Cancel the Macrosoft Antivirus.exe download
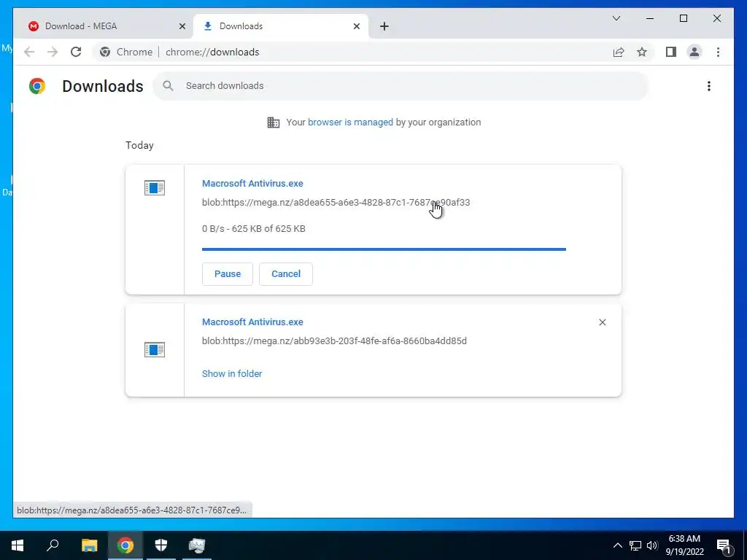747x560 pixels. [286, 274]
